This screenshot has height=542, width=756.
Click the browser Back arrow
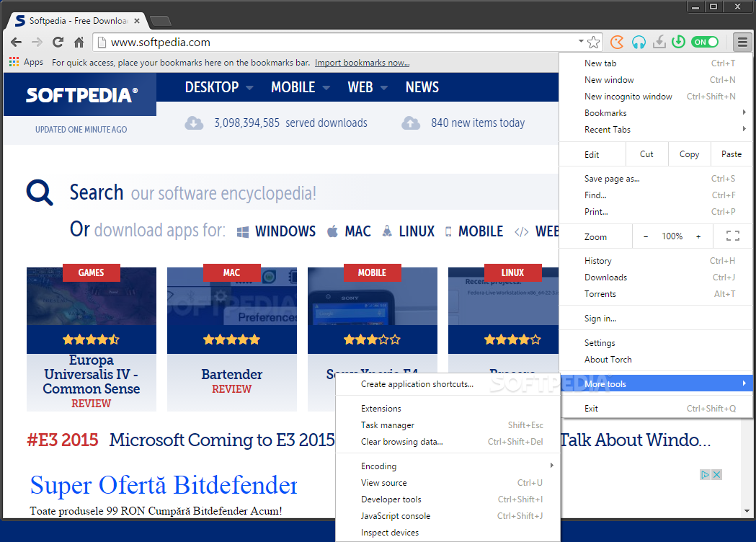pyautogui.click(x=16, y=43)
